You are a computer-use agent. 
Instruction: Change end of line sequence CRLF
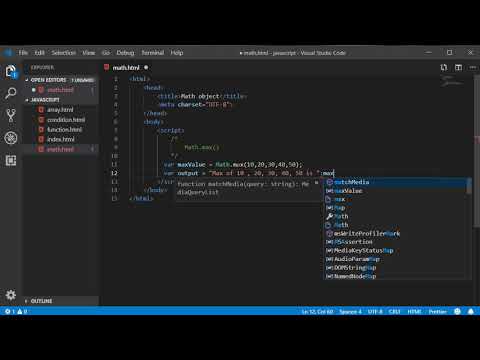[395, 312]
